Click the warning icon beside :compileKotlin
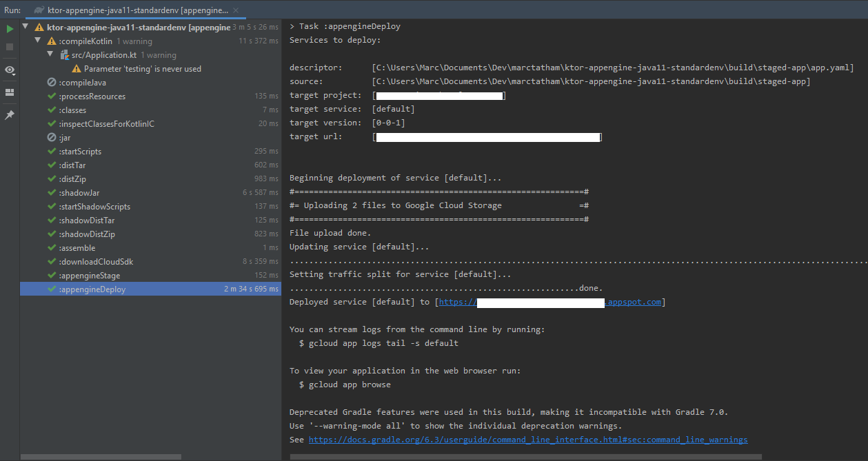 (52, 41)
